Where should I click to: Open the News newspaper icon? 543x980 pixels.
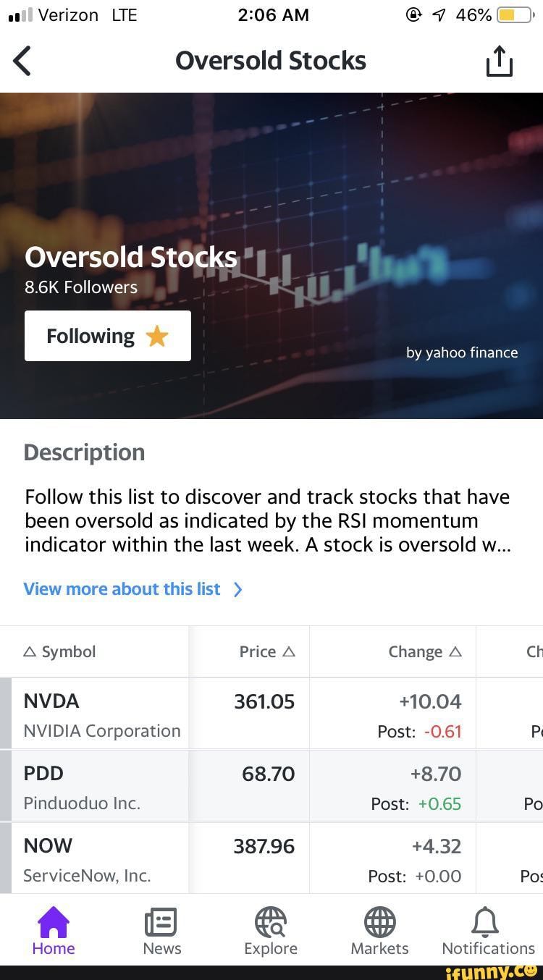(161, 924)
